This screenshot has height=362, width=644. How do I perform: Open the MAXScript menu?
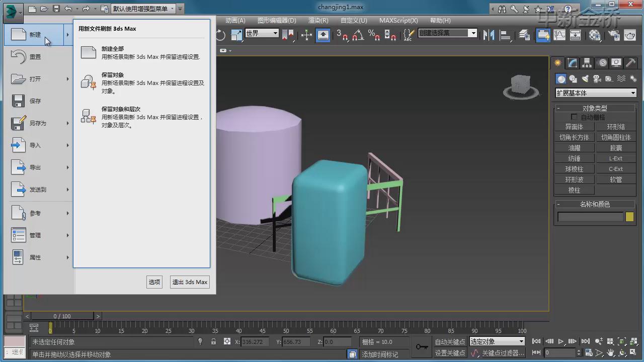coord(398,21)
